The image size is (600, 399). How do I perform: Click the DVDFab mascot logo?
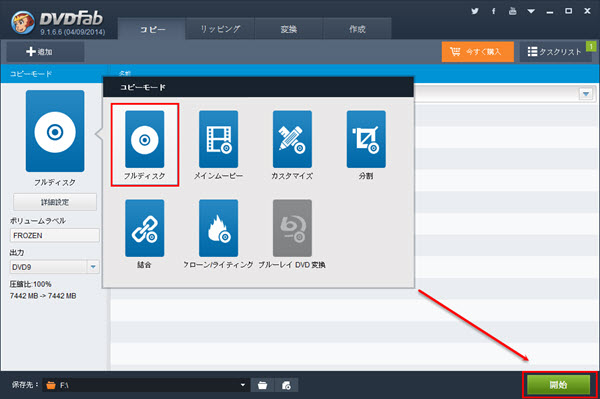click(x=23, y=22)
